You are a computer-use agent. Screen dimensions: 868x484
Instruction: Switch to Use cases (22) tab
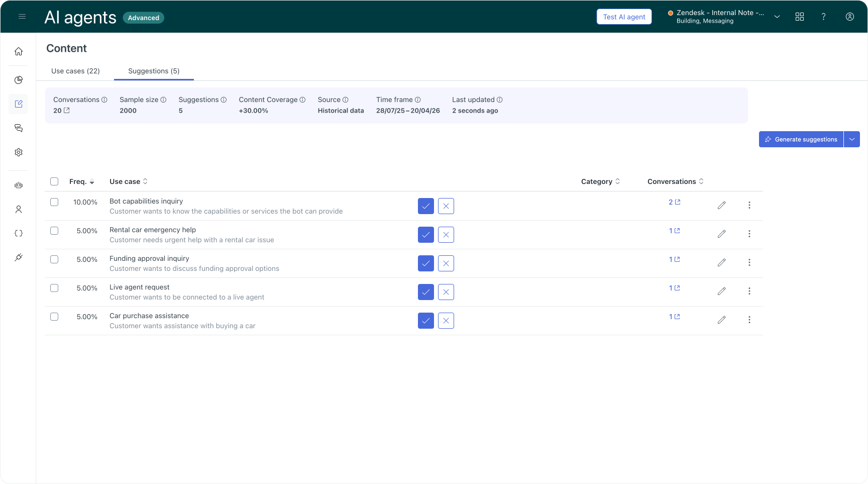75,71
